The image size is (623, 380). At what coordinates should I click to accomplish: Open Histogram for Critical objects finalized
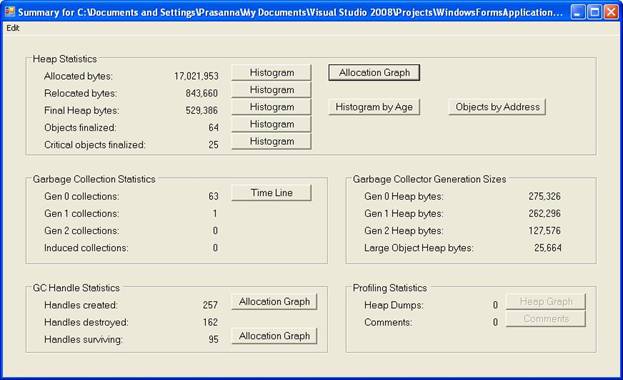(x=272, y=141)
